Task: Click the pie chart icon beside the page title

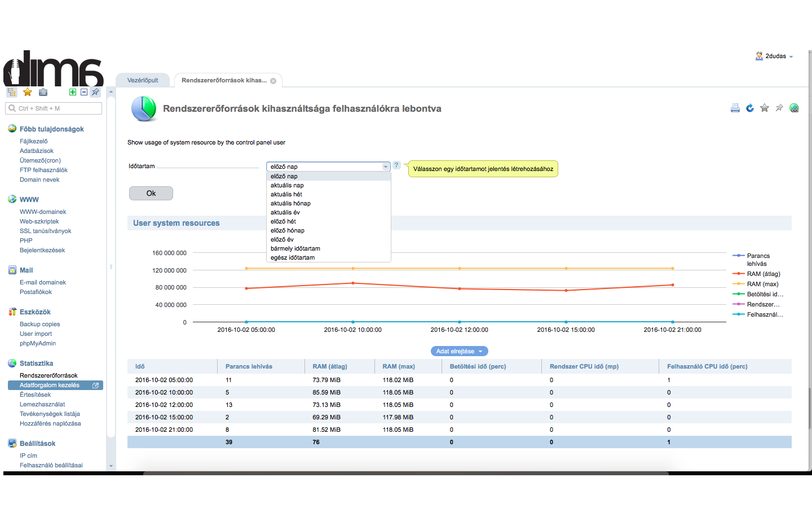Action: (x=144, y=108)
